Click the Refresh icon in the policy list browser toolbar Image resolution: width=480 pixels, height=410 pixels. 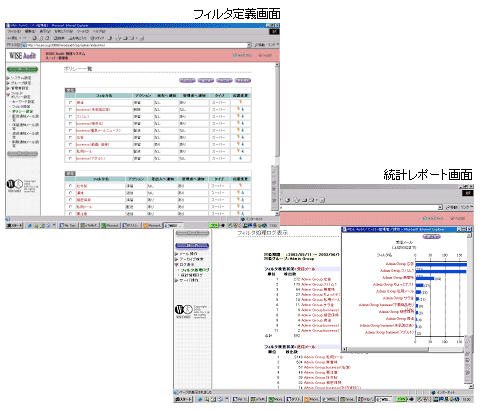[x=41, y=38]
